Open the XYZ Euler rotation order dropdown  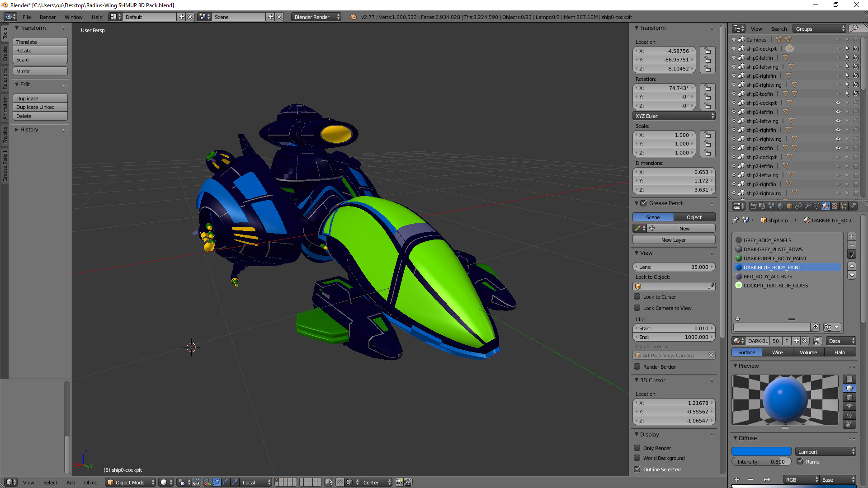click(x=674, y=116)
